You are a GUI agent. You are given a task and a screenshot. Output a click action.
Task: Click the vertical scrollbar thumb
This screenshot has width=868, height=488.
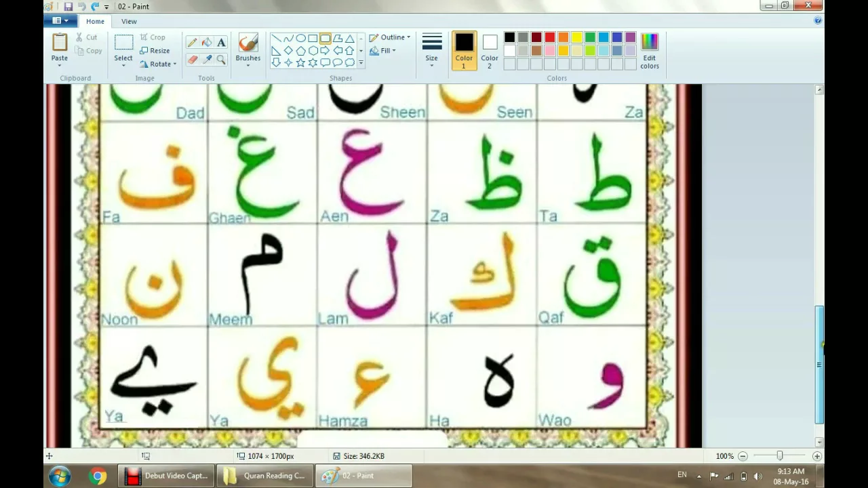(819, 365)
